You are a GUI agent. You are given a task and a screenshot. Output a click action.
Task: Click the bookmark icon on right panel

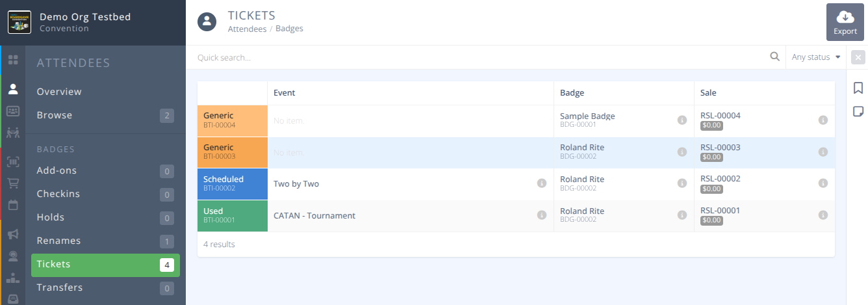[858, 88]
